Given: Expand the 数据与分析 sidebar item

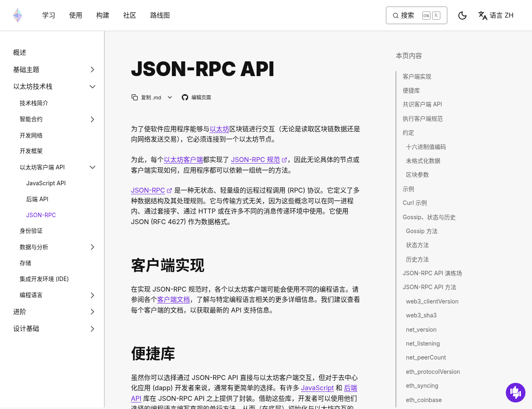Looking at the screenshot, I should [92, 247].
